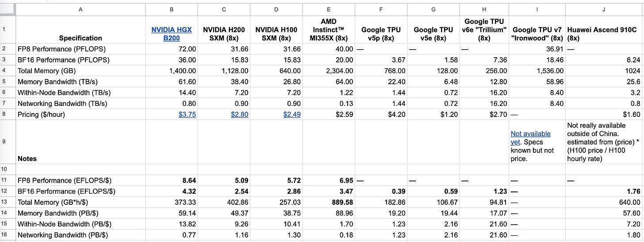This screenshot has height=242, width=644.
Task: Click the $2.59 AMD pricing cell
Action: point(329,114)
